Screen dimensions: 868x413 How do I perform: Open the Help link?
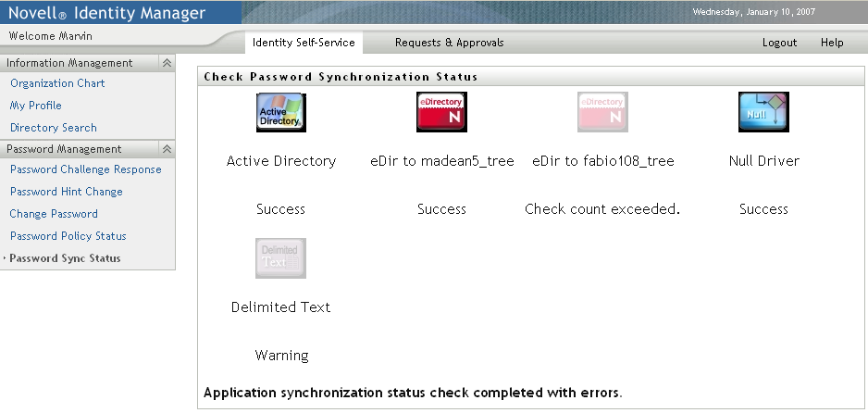[832, 43]
